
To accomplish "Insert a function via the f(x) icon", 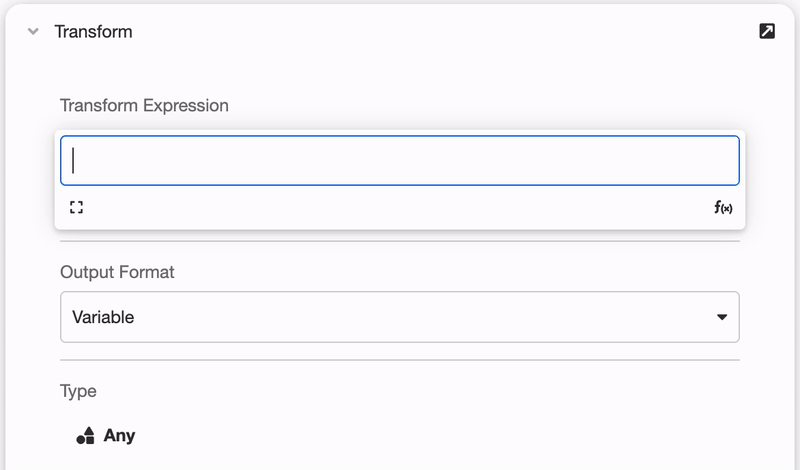I will coord(723,207).
